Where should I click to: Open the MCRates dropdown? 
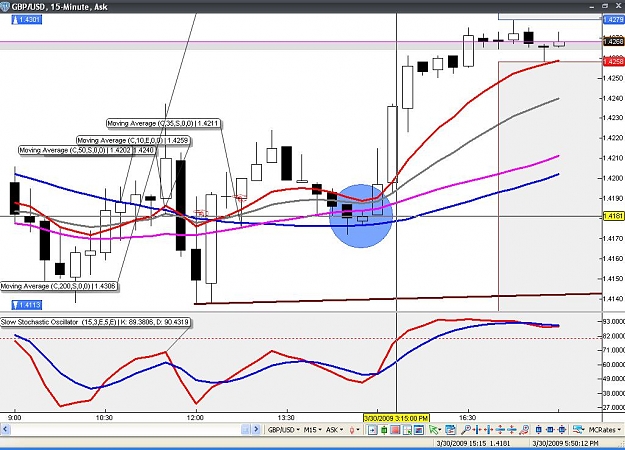pos(605,430)
